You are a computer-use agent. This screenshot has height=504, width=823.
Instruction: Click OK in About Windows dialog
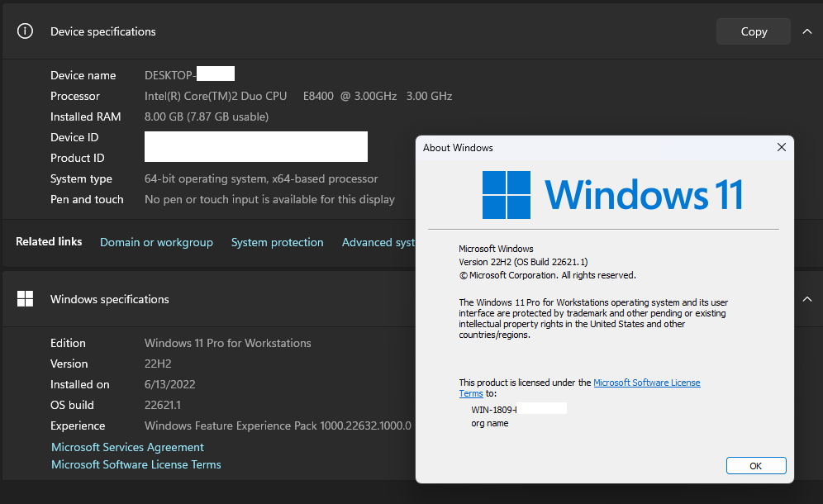[x=756, y=466]
